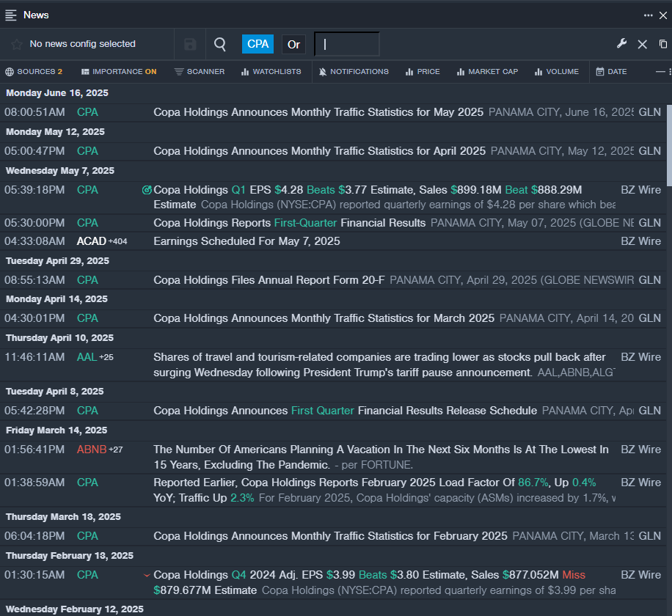672x616 pixels.
Task: Click the ticker search input field
Action: [x=347, y=44]
